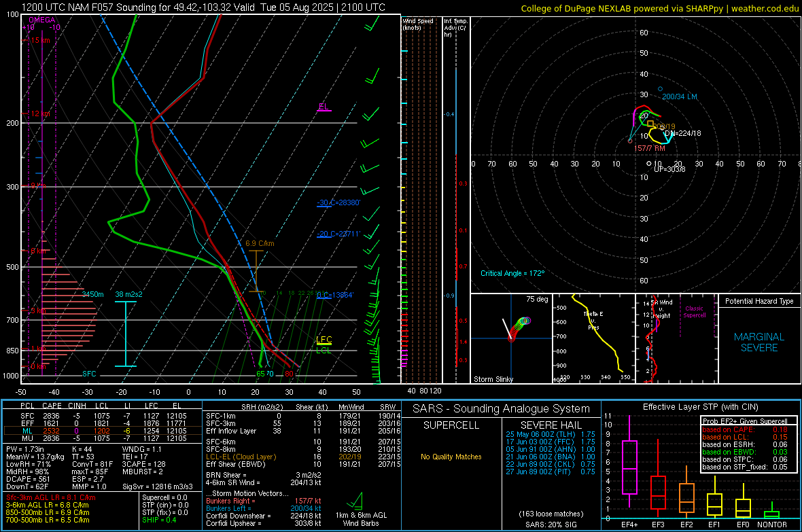Click the '17 Jun 03 00Z (FFC)' analogue

540,442
